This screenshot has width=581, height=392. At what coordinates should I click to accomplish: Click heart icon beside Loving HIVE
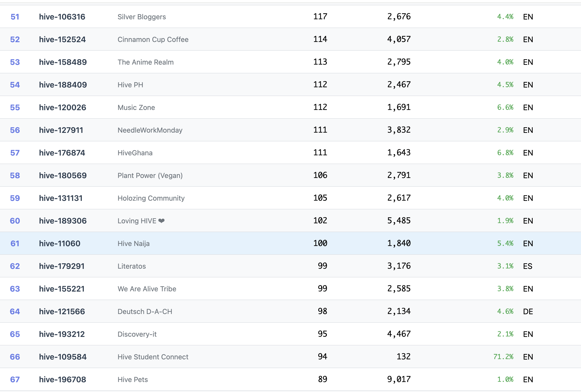pos(161,221)
